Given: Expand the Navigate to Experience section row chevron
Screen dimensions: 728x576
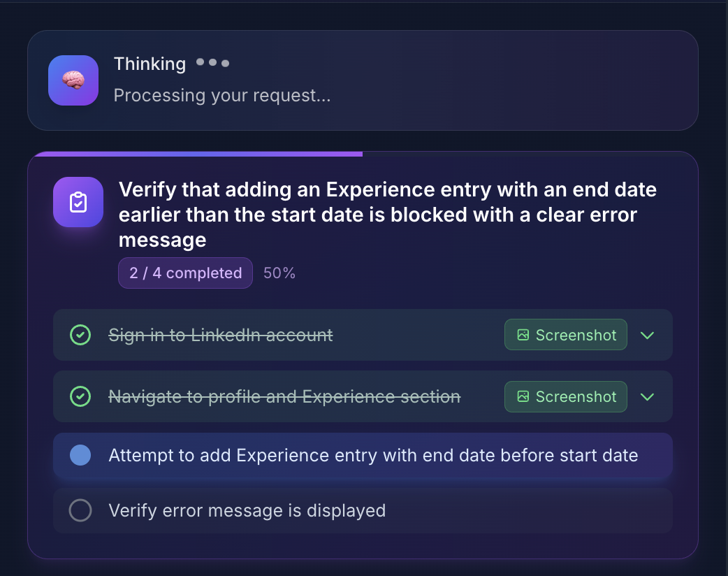Looking at the screenshot, I should [x=647, y=396].
